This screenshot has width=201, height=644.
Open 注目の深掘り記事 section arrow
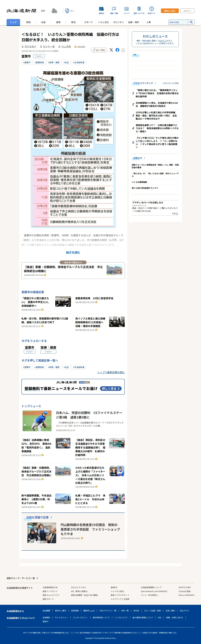coord(51,518)
